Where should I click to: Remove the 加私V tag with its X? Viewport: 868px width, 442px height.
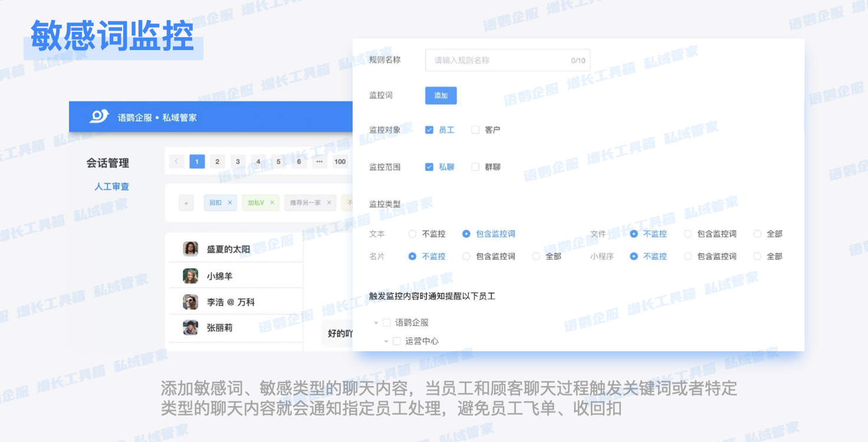(x=272, y=203)
